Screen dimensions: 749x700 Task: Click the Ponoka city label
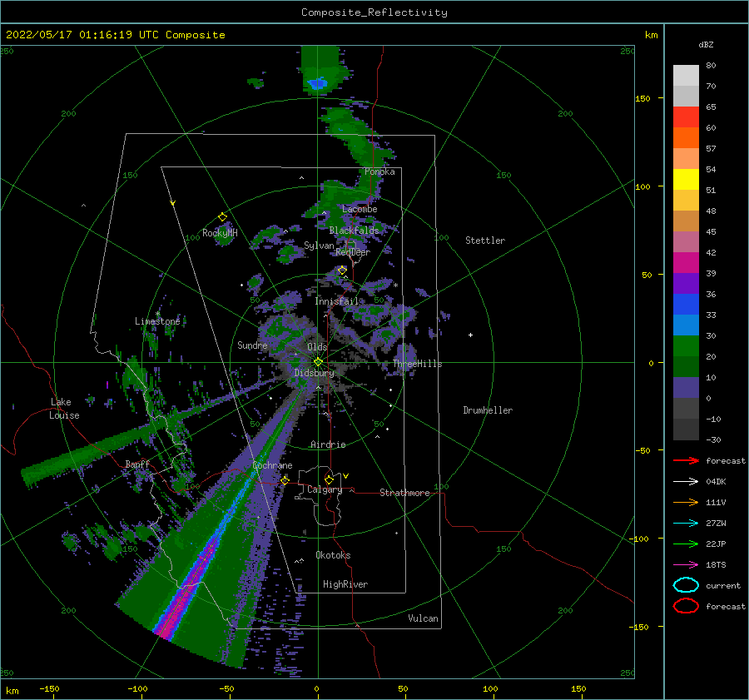pos(379,171)
